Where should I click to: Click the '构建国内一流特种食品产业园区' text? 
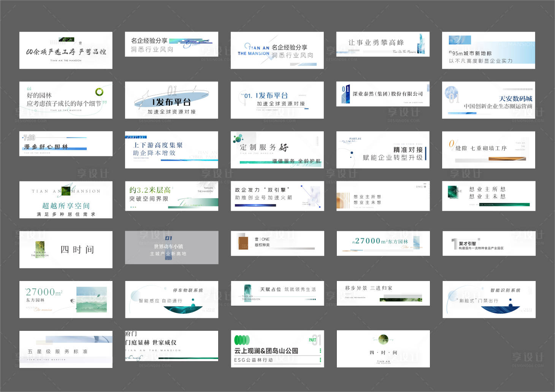point(481,248)
